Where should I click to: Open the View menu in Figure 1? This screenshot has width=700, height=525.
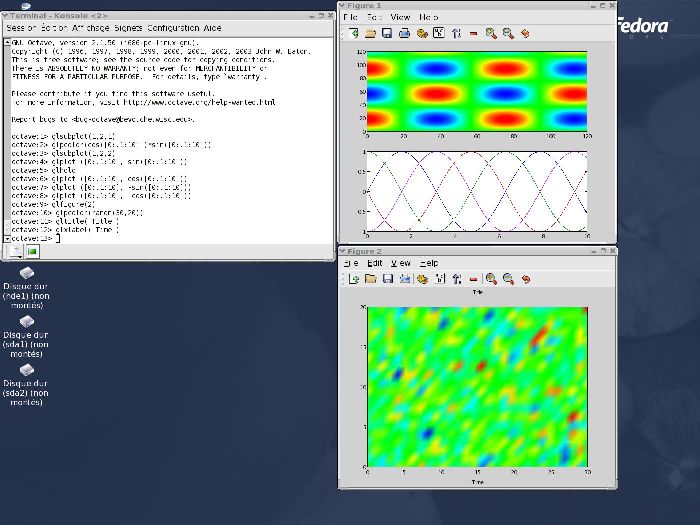pyautogui.click(x=400, y=18)
